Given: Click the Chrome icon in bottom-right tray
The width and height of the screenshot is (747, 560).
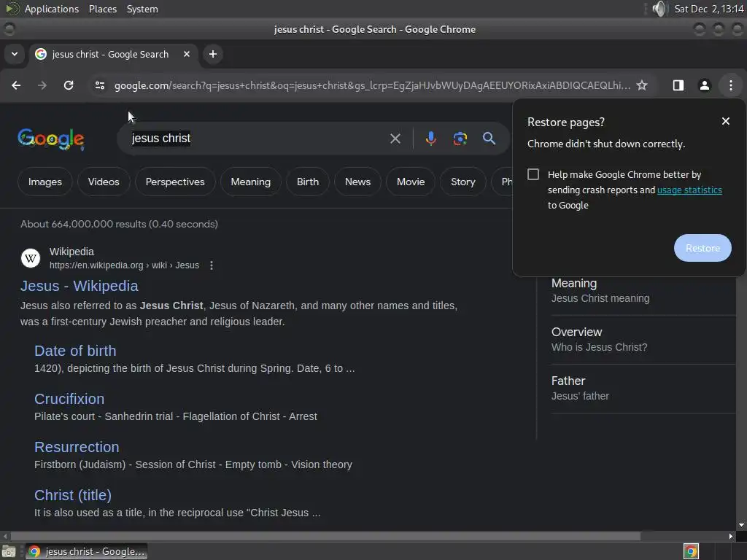Looking at the screenshot, I should 691,551.
